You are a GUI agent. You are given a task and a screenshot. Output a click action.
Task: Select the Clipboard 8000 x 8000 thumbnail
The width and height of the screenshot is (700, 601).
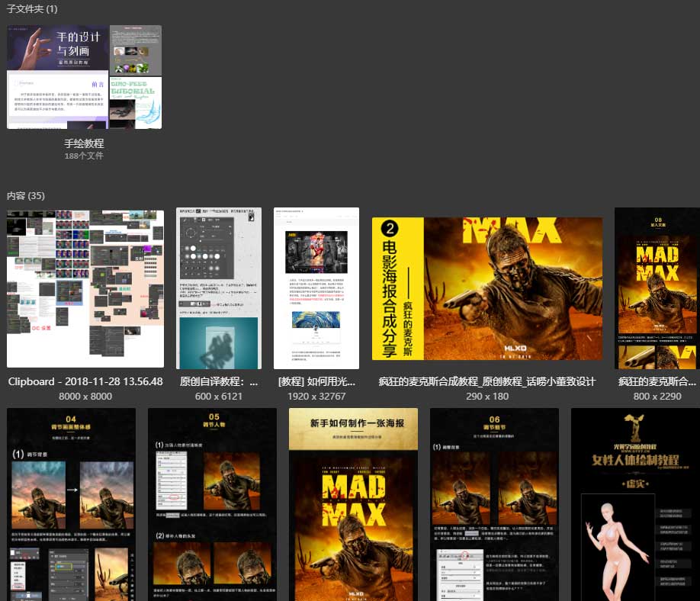85,289
